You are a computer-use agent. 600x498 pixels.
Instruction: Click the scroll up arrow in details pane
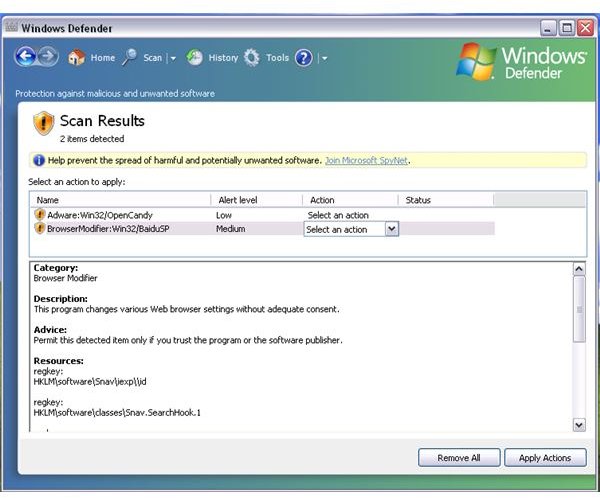click(x=579, y=269)
